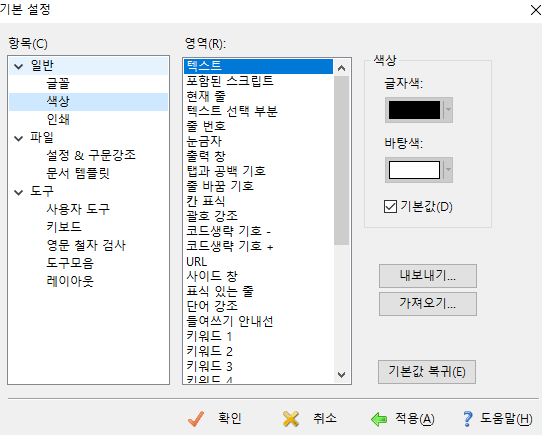Select 설정 & 구문강조 tree item
Screen dimensions: 542x435
point(91,155)
